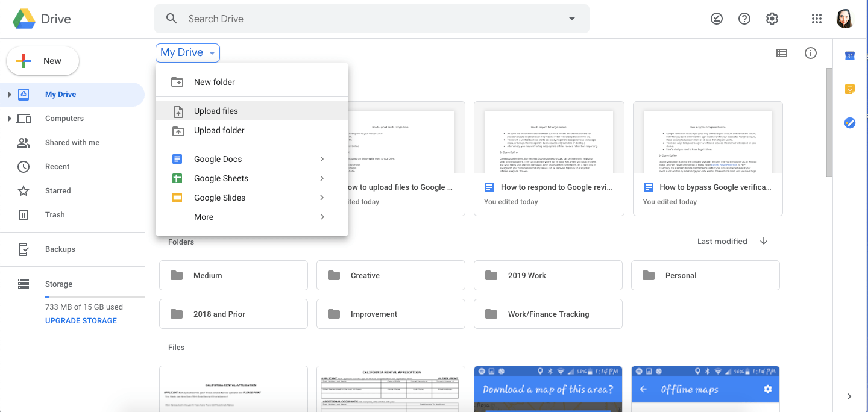Expand the Google Slides submenu arrow
This screenshot has height=412, width=868.
point(322,198)
